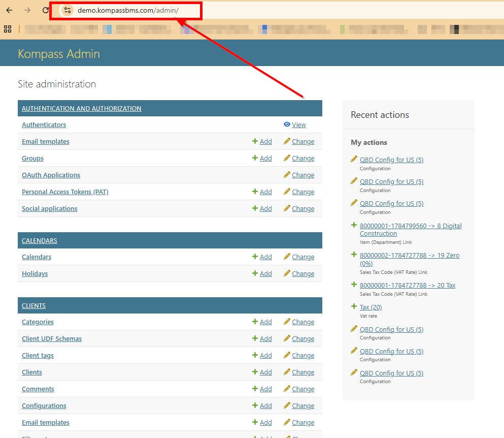Image resolution: width=504 pixels, height=438 pixels.
Task: Click Change for Groups
Action: [299, 159]
